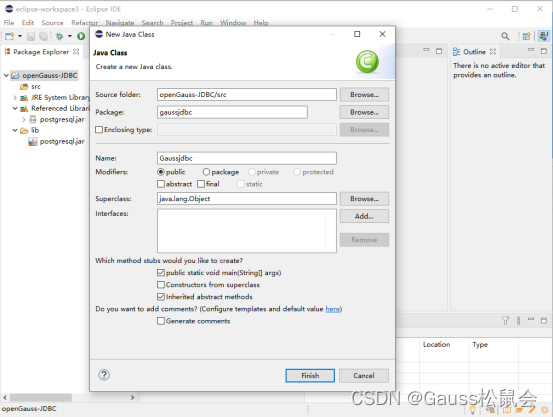Screen dimensions: 553x417
Task: Enable the Generate comments checkbox
Action: tap(161, 321)
